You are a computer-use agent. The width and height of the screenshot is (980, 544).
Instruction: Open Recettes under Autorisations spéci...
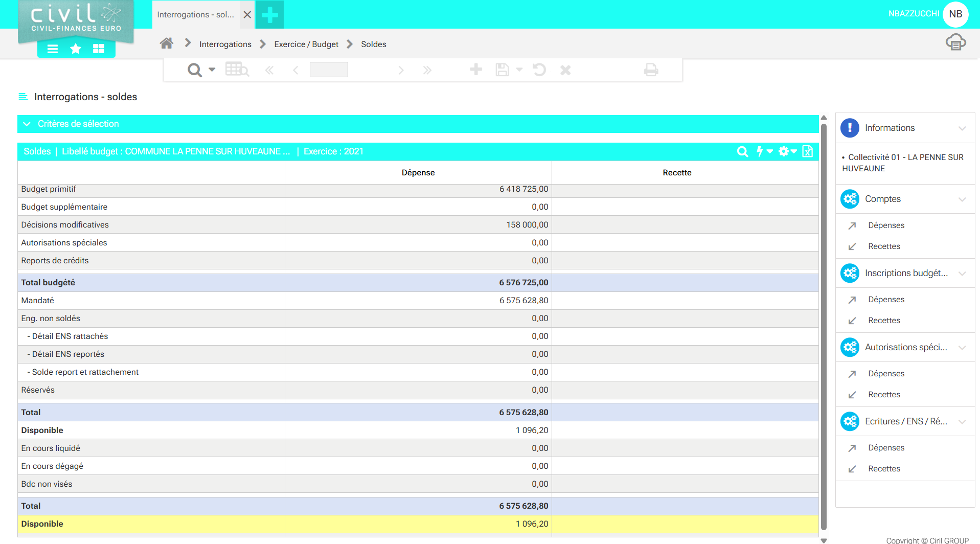click(884, 395)
